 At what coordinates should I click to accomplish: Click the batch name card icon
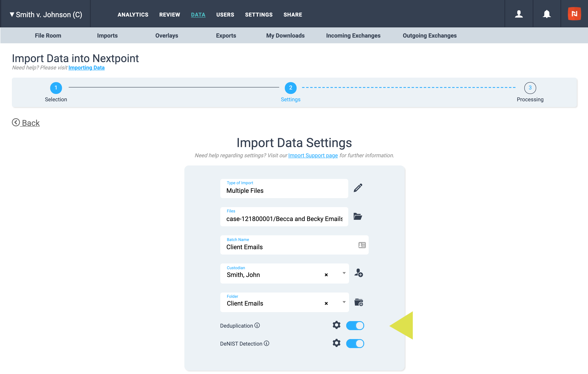point(362,245)
